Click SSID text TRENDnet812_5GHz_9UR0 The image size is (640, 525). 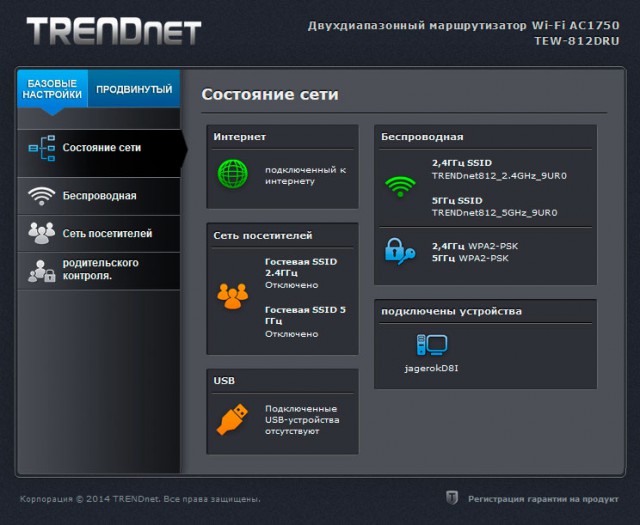coord(494,213)
